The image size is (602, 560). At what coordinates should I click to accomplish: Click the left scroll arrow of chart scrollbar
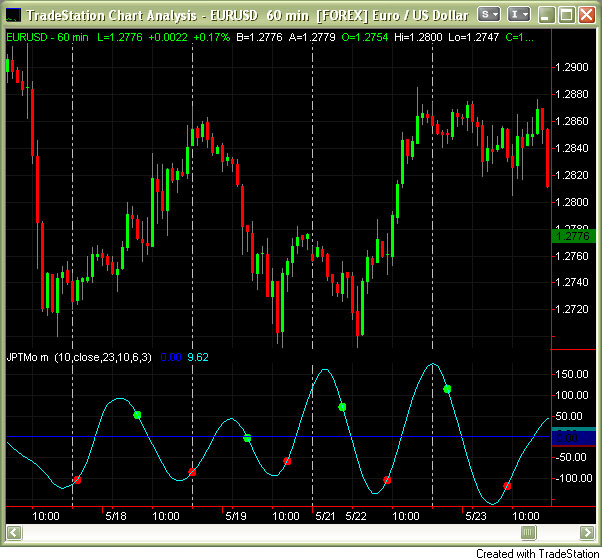click(14, 533)
